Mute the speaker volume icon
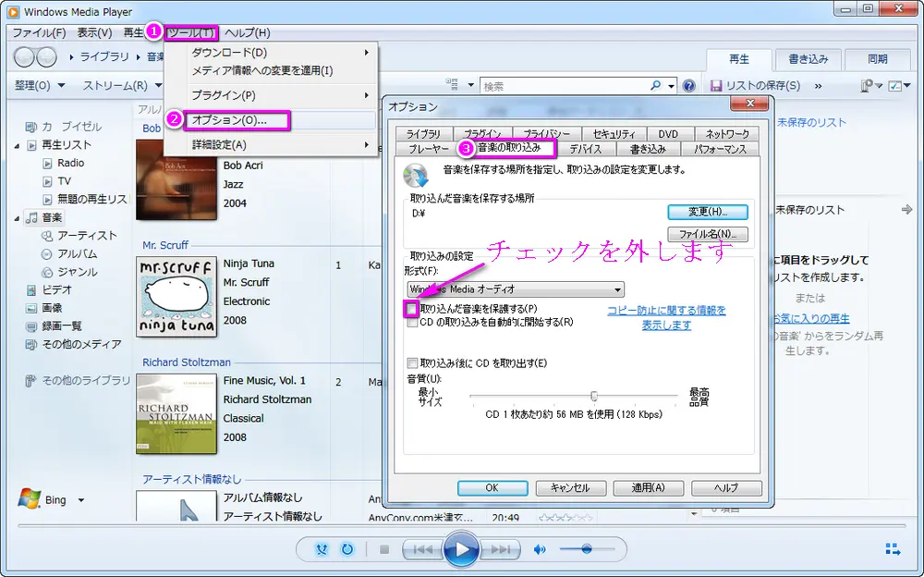The height and width of the screenshot is (577, 924). pyautogui.click(x=540, y=550)
